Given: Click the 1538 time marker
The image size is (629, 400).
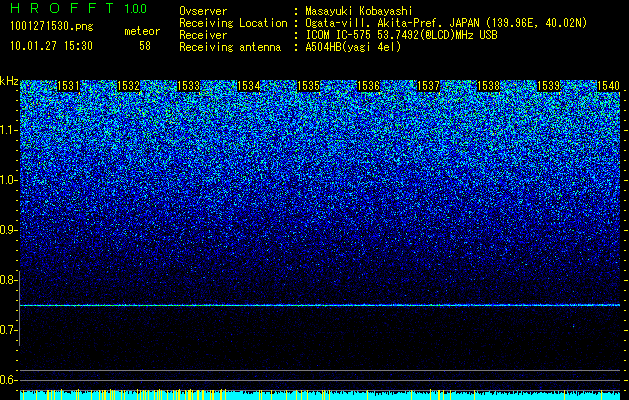Looking at the screenshot, I should tap(489, 86).
